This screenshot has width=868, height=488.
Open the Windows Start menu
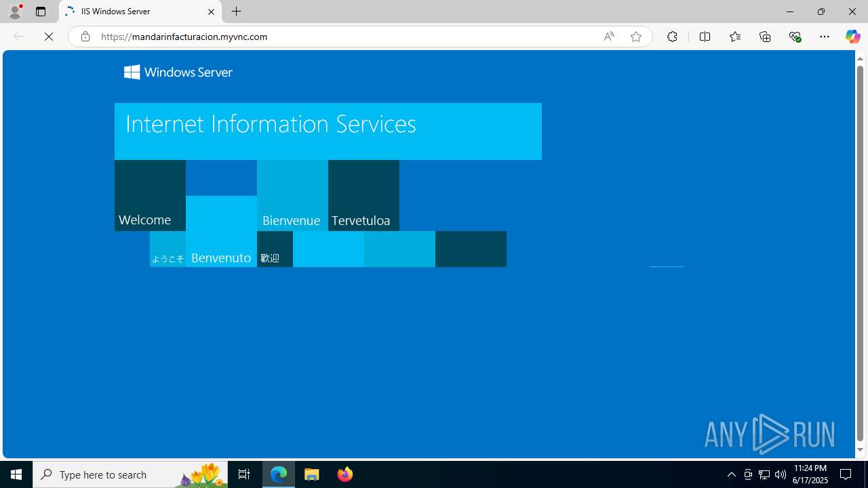(x=16, y=474)
